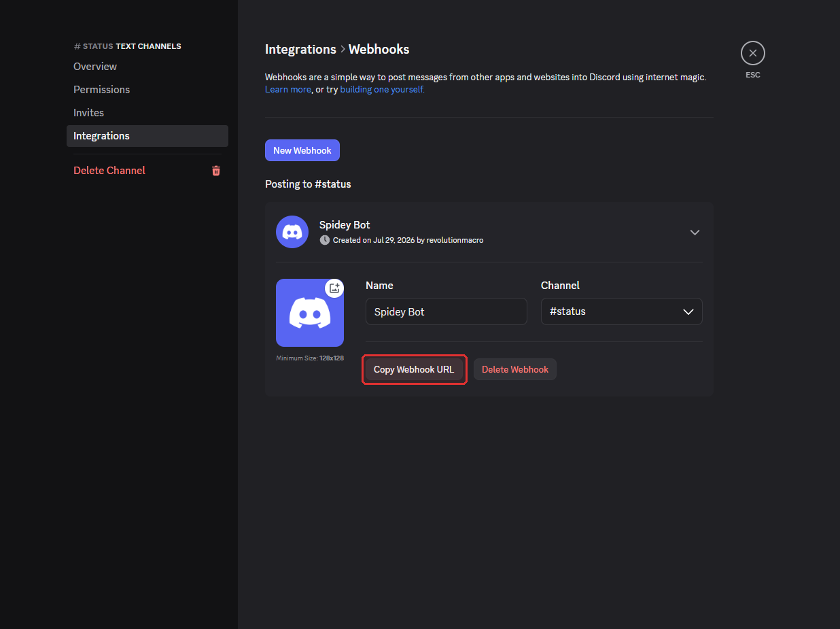Open the Invites settings tab
Image resolution: width=840 pixels, height=629 pixels.
pyautogui.click(x=147, y=113)
